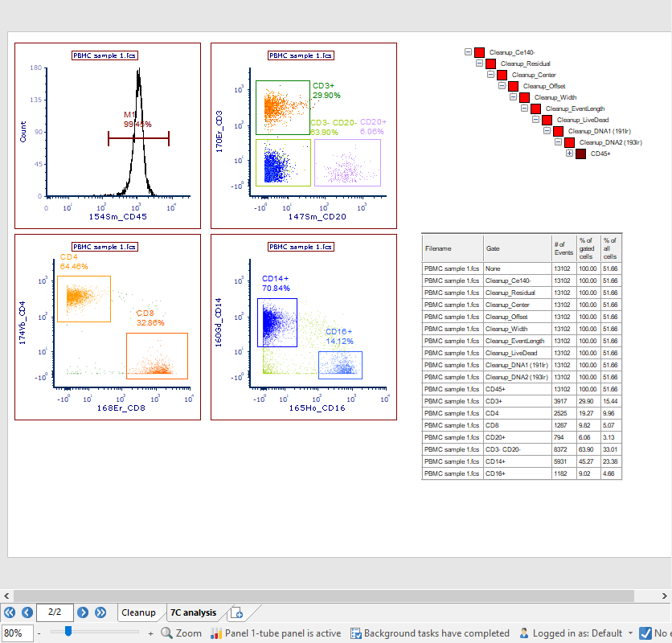Click red Cleanup_EventLength gate square icon

point(535,109)
